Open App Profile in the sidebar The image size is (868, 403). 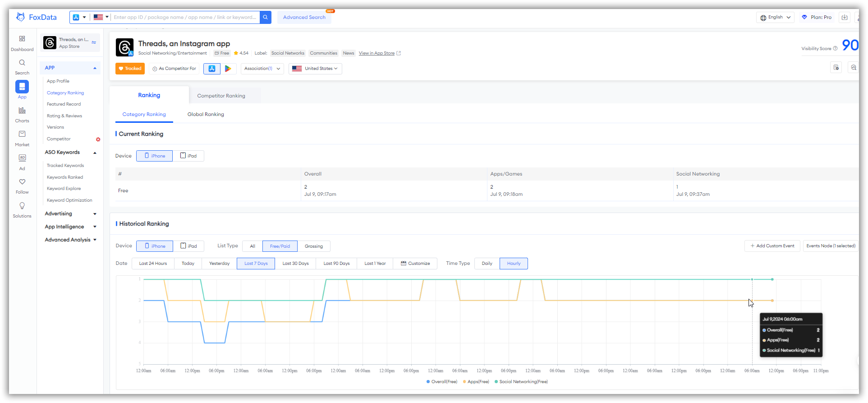pos(58,81)
